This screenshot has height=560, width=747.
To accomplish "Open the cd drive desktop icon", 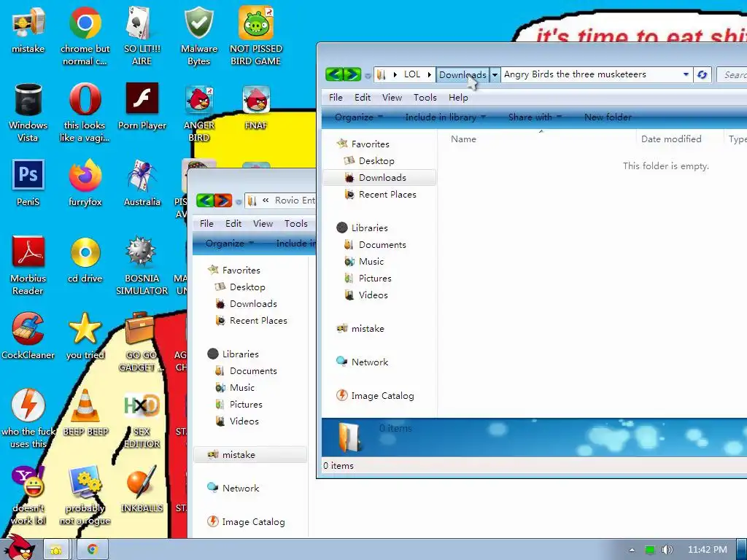I will [85, 260].
